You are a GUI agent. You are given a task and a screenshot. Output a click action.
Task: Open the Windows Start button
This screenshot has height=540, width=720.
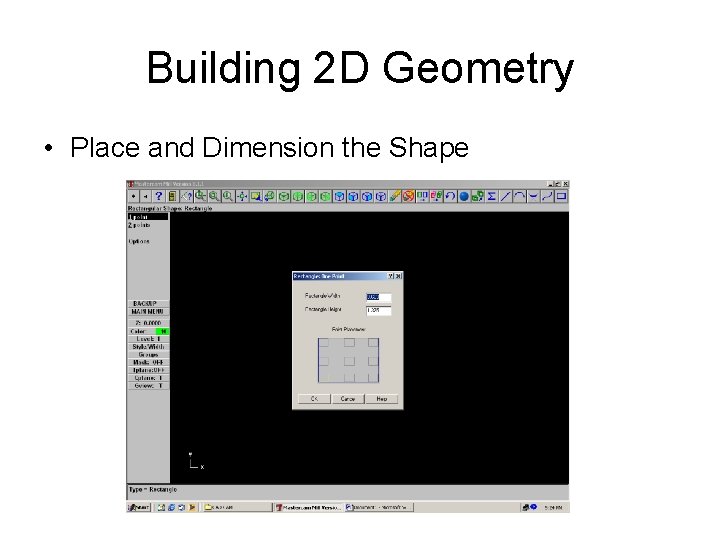pyautogui.click(x=139, y=507)
